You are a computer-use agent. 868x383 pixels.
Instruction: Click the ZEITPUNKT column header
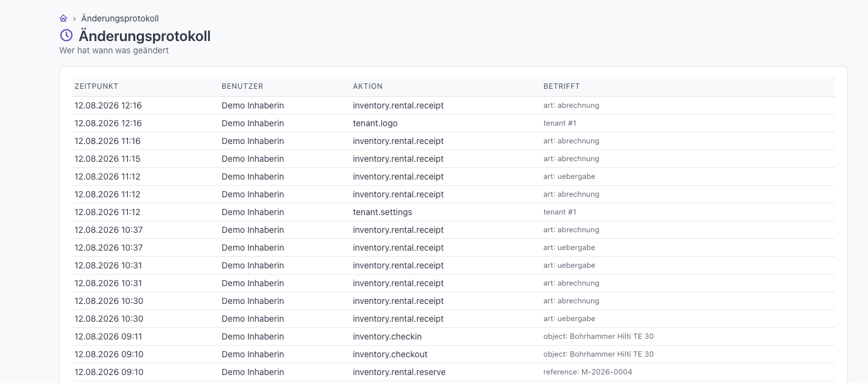97,86
